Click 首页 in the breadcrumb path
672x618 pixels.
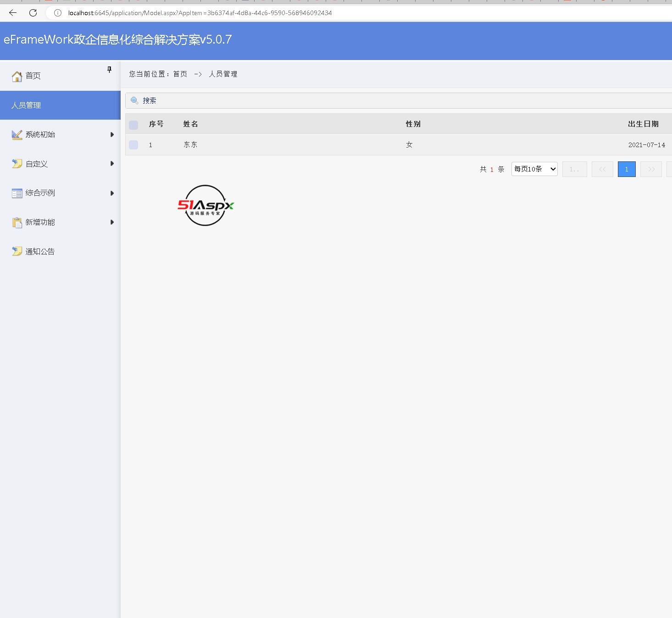point(180,74)
